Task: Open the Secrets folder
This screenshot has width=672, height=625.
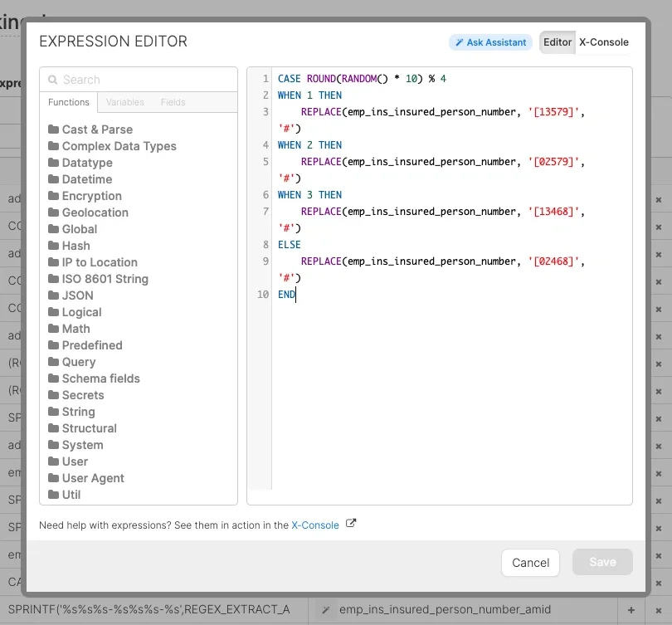Action: 75,395
